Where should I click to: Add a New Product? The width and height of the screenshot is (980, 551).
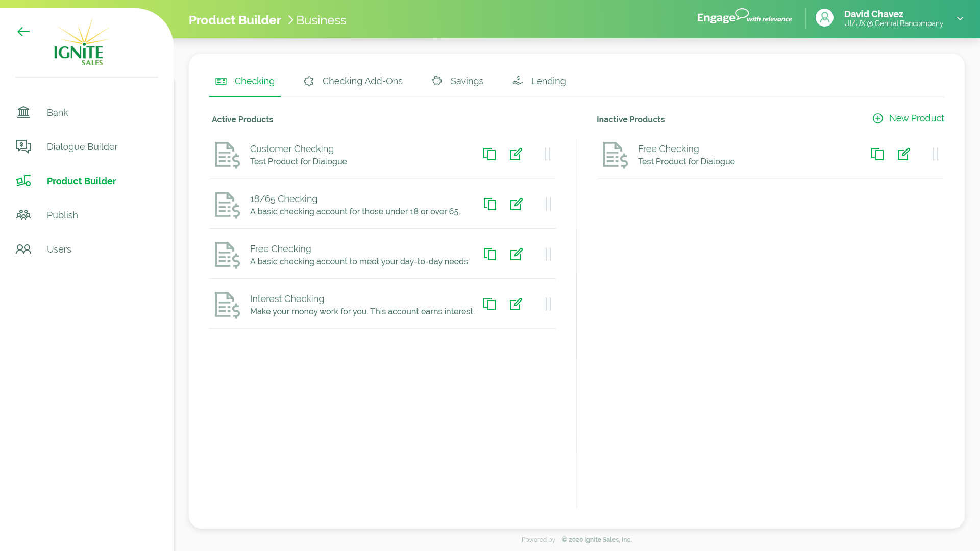tap(908, 118)
